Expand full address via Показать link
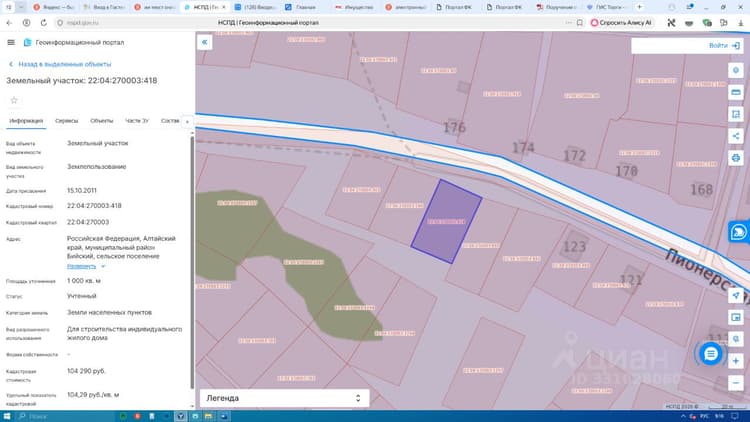This screenshot has height=422, width=750. (x=81, y=267)
